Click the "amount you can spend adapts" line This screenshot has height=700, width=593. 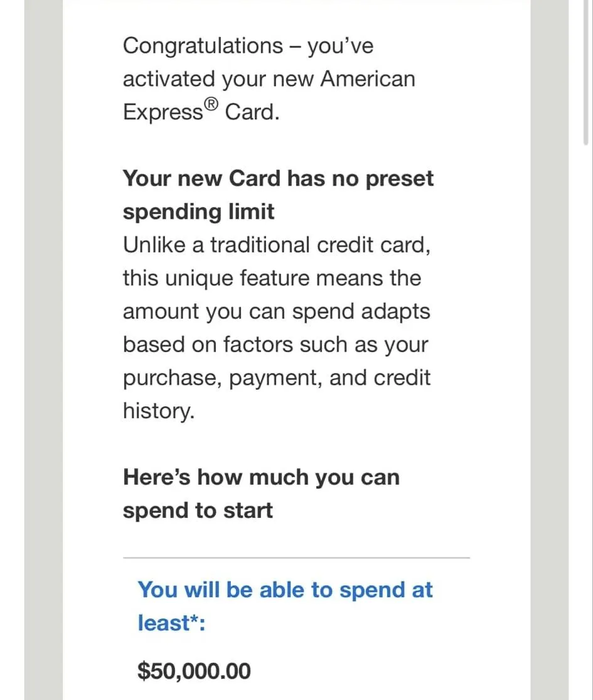[x=277, y=311]
